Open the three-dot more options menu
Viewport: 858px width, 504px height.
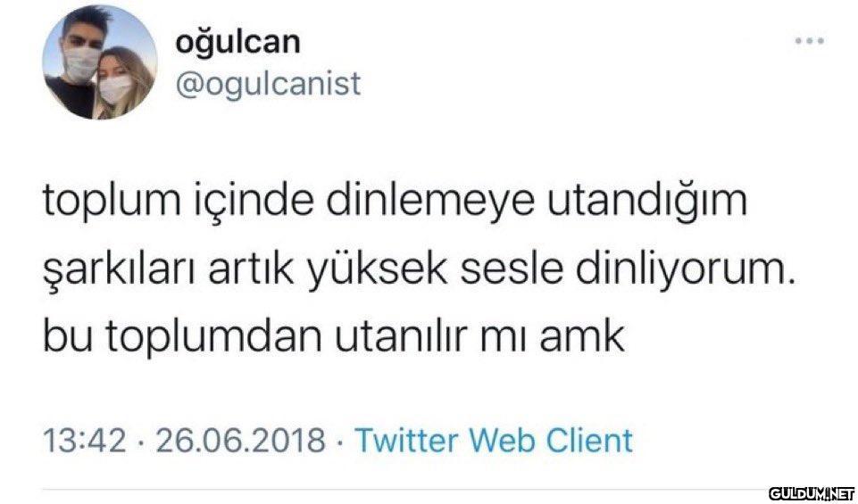point(809,41)
